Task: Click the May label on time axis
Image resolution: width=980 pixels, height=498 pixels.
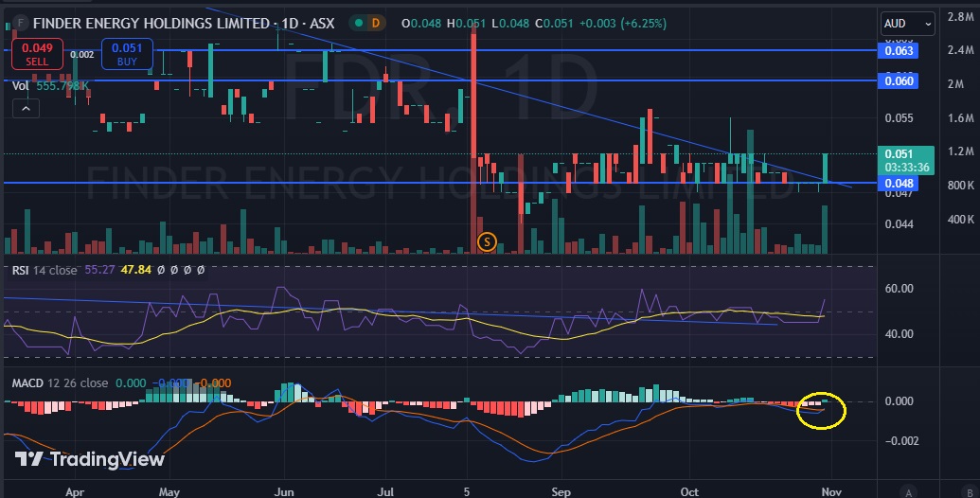Action: 169,491
